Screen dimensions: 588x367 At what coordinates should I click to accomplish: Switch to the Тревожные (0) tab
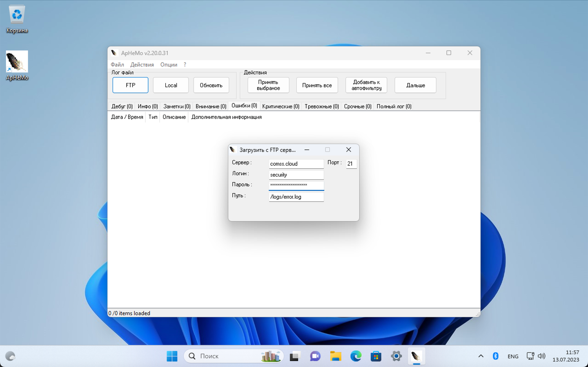322,107
